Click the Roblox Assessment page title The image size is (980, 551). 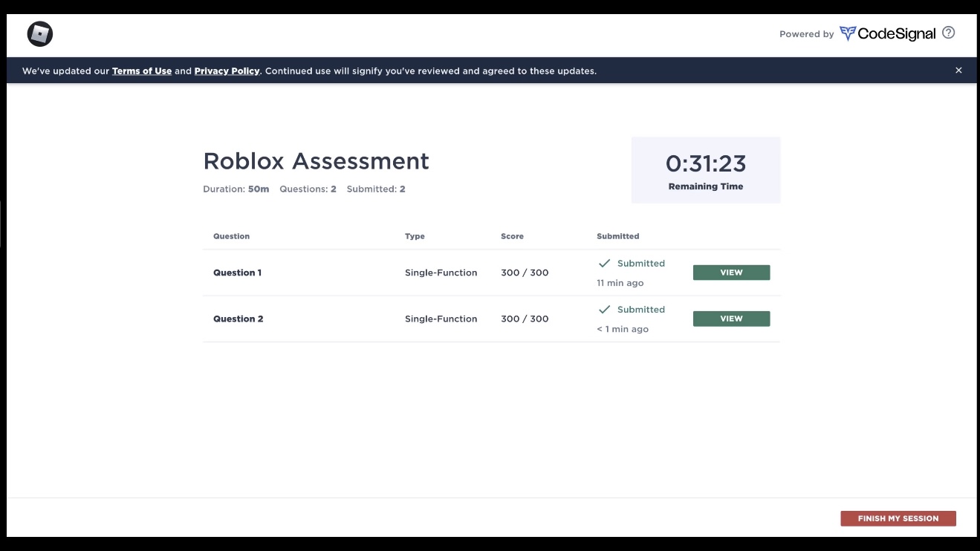[x=316, y=161]
